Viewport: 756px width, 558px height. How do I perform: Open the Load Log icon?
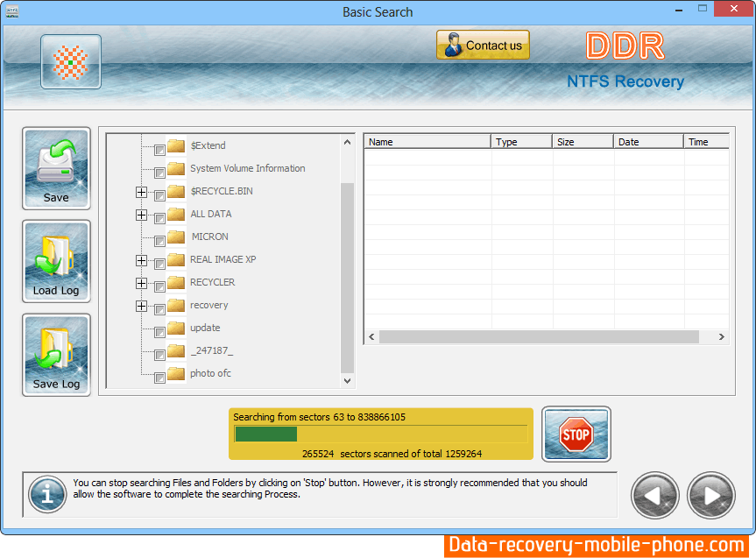coord(56,261)
